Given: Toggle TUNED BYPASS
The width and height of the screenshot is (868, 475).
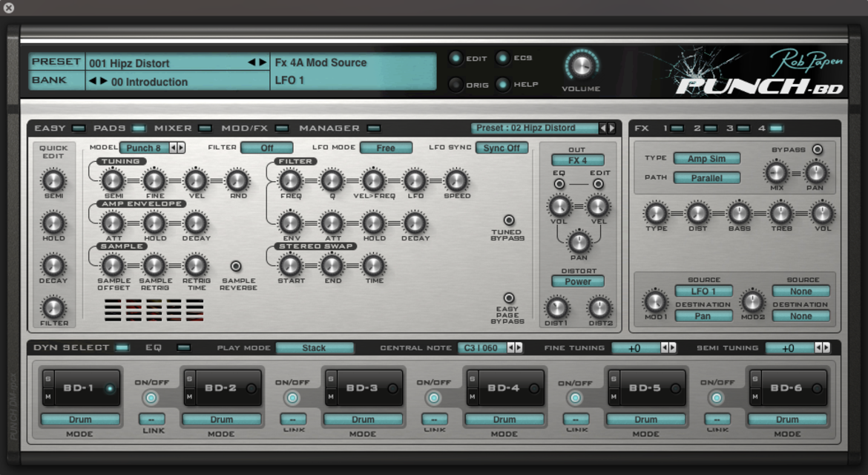Looking at the screenshot, I should (x=509, y=220).
